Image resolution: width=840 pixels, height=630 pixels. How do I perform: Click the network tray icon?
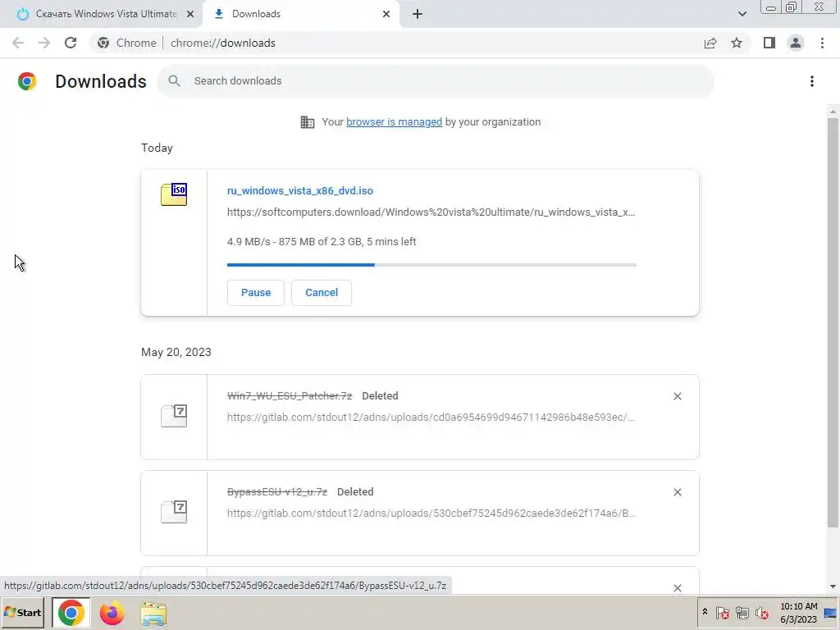(x=742, y=612)
